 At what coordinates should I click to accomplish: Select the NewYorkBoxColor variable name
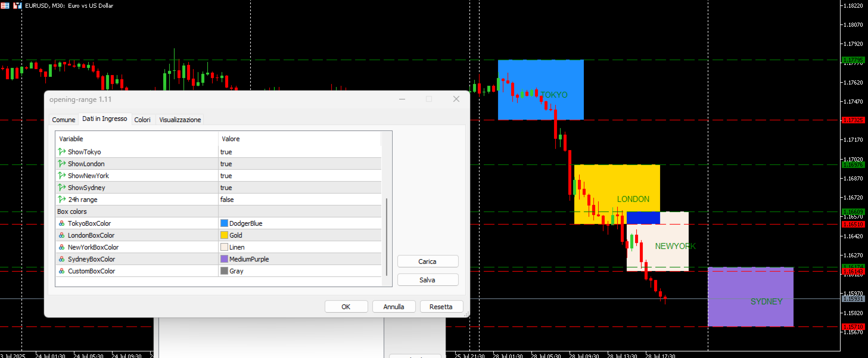point(94,247)
